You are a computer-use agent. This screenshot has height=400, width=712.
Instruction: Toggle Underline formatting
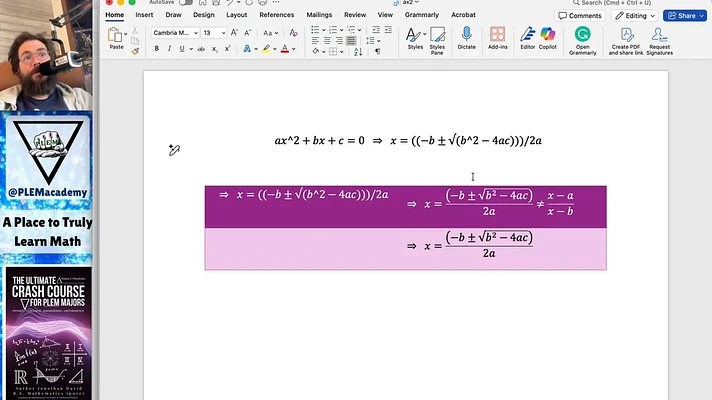pos(182,49)
